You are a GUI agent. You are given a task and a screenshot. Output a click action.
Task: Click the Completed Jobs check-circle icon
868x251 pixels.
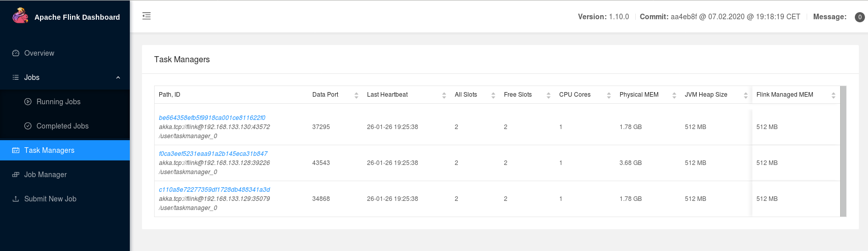(x=28, y=126)
